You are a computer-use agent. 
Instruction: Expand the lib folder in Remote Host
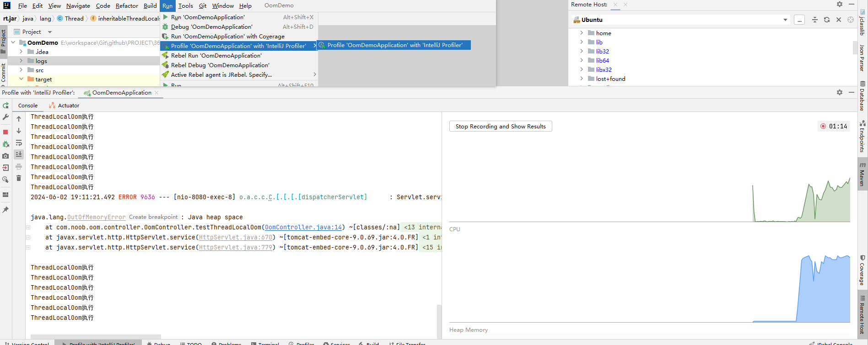(582, 42)
